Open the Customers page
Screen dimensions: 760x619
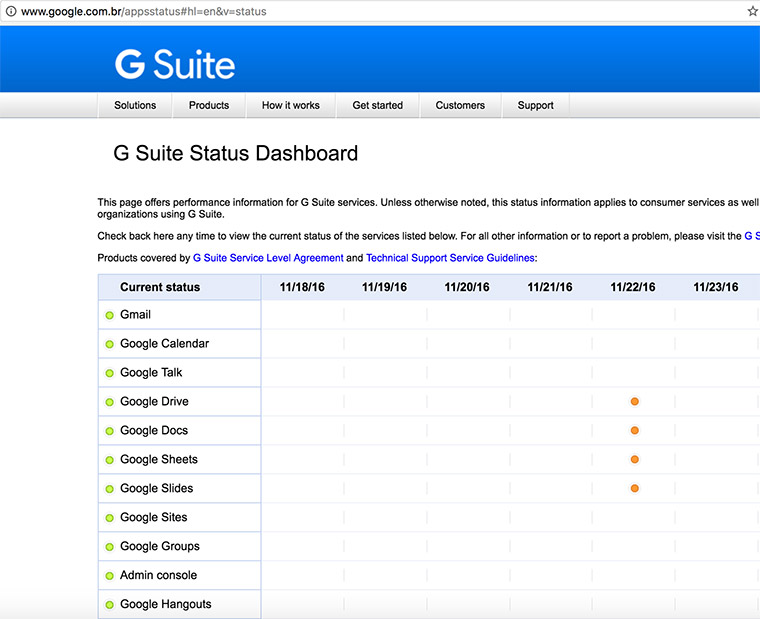pyautogui.click(x=460, y=105)
